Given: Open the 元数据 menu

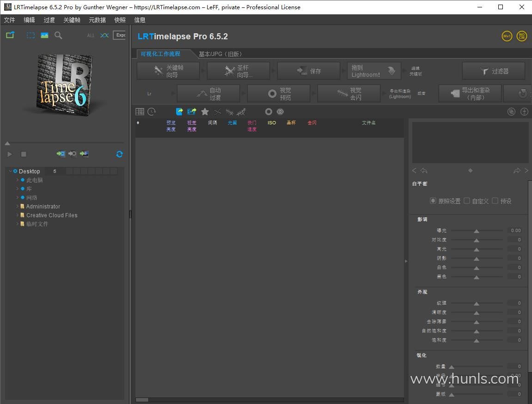Looking at the screenshot, I should (98, 20).
